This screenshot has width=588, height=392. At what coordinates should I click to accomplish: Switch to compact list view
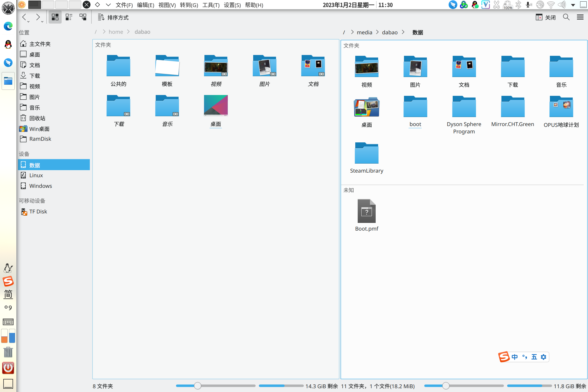click(69, 17)
